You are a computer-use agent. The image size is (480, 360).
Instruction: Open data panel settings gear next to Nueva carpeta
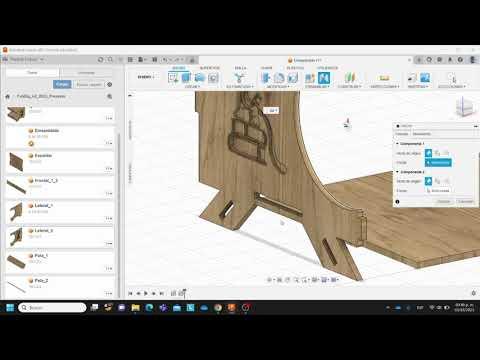click(109, 85)
